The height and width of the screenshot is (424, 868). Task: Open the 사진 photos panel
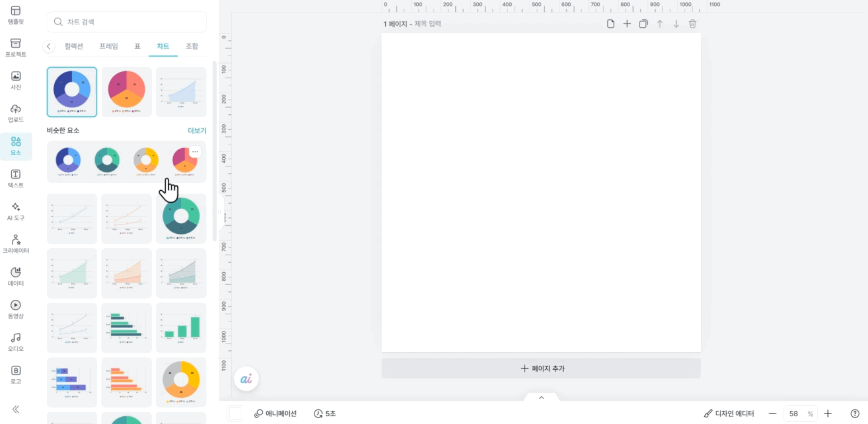coord(16,80)
